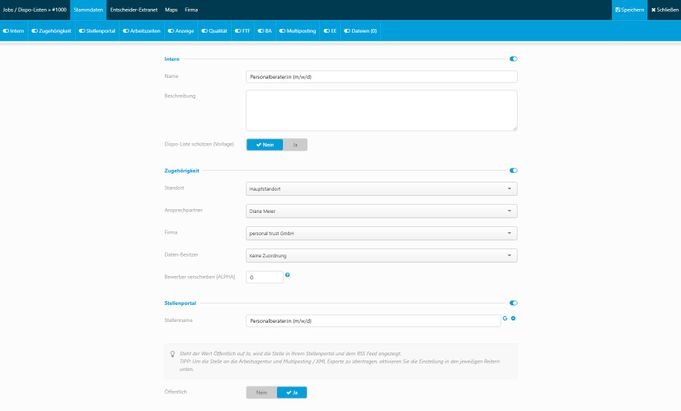681x411 pixels.
Task: Click into the Beschreibung text area
Action: click(x=381, y=110)
